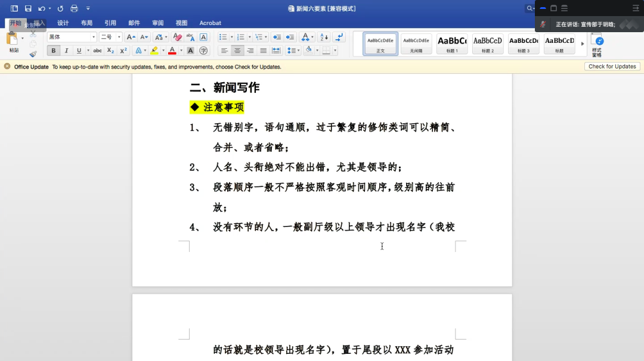Open the underline style dropdown arrow

[x=88, y=51]
